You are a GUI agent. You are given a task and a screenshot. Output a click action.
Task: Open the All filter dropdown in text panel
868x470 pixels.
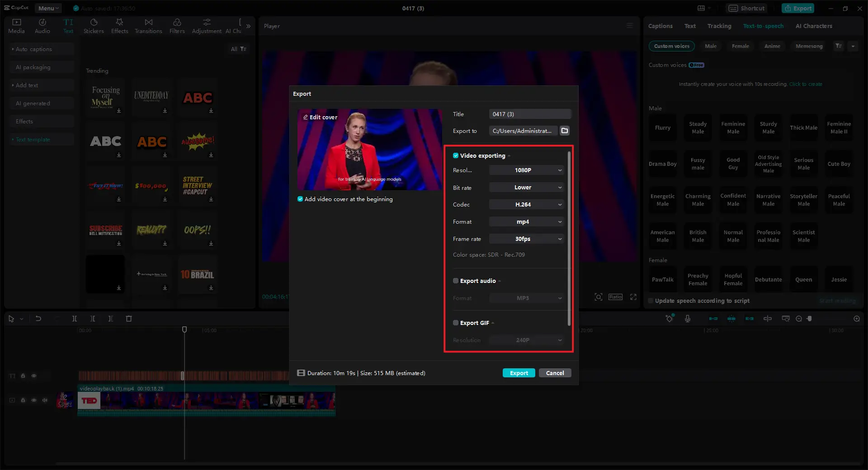coord(238,49)
